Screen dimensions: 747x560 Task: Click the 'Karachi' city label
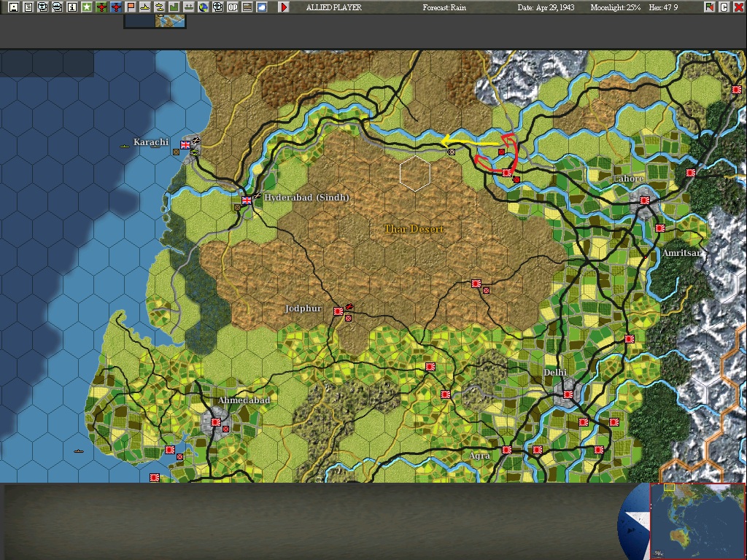151,142
